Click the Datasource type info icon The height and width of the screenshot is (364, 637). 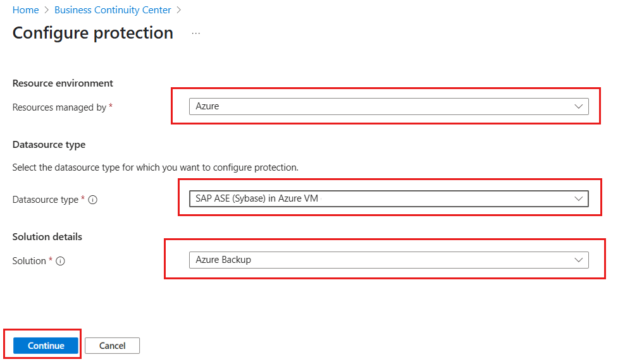point(93,200)
